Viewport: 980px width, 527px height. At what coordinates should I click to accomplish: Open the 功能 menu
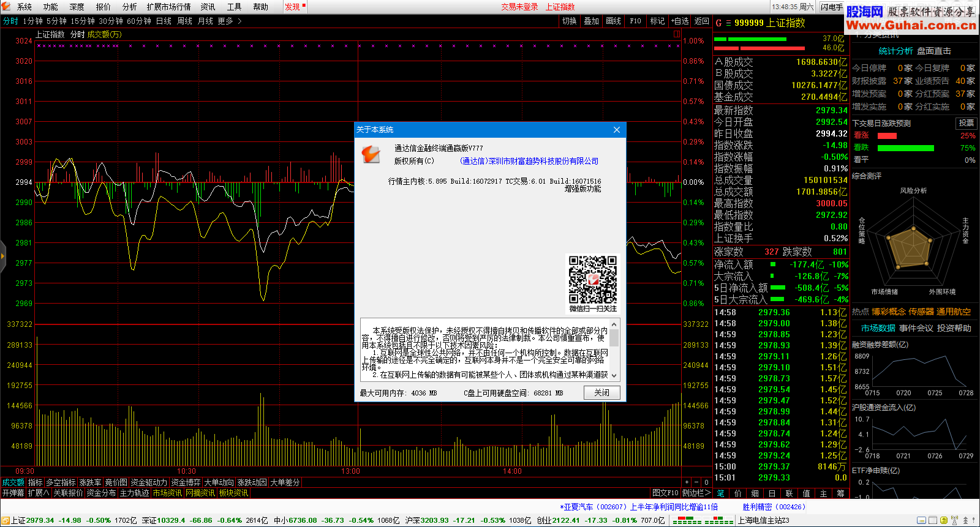click(51, 7)
